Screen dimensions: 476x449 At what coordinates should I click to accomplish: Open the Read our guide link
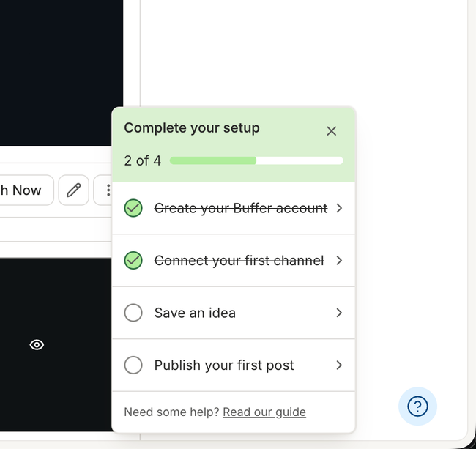pyautogui.click(x=264, y=412)
